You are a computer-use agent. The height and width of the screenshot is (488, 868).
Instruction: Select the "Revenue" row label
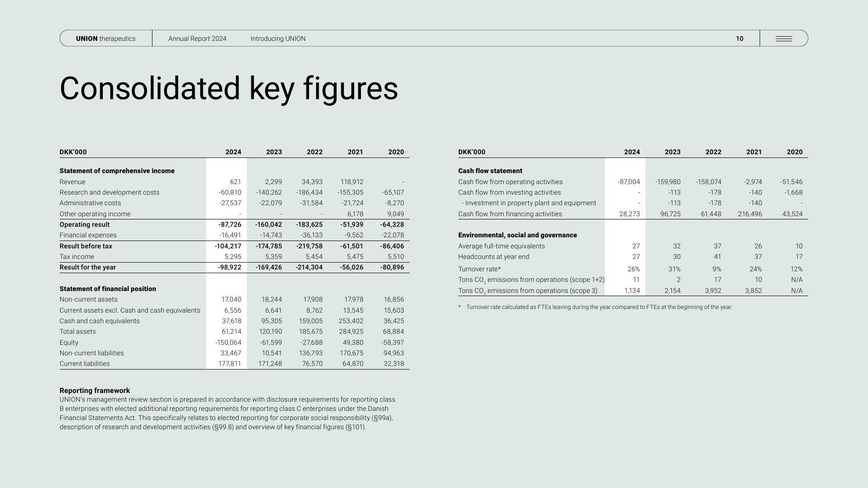(73, 182)
